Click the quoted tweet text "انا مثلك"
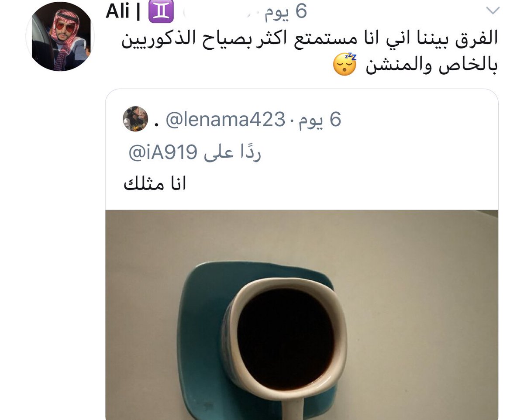 (155, 184)
